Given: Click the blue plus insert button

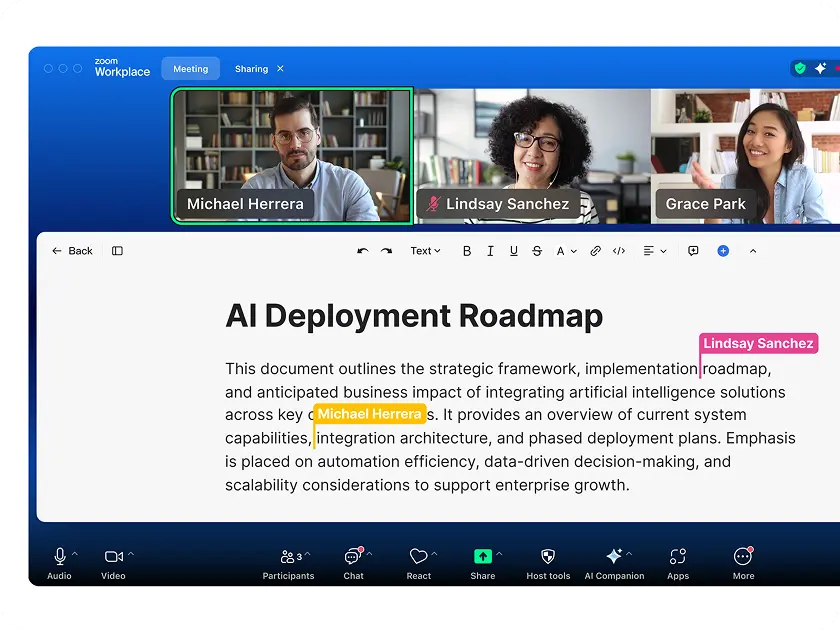Looking at the screenshot, I should pos(723,251).
